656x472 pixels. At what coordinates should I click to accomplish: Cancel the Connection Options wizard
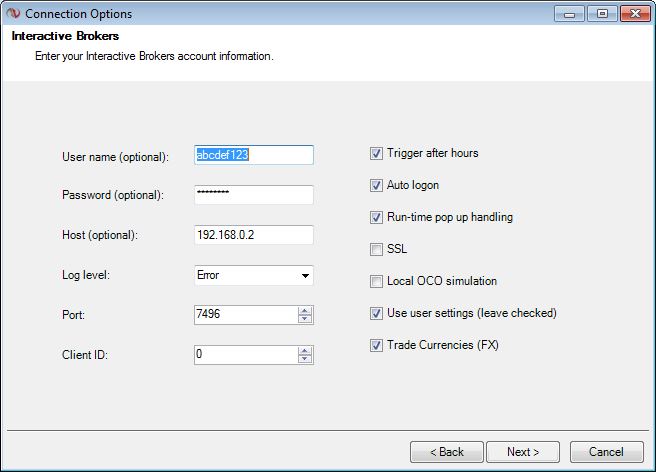click(607, 452)
